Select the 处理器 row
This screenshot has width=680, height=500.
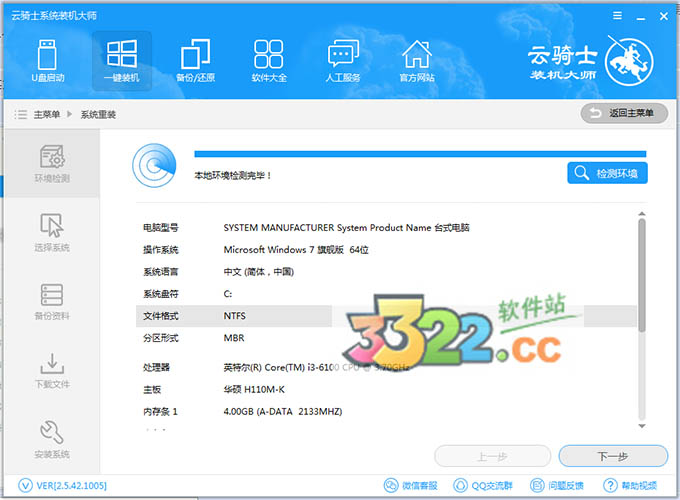pyautogui.click(x=386, y=367)
